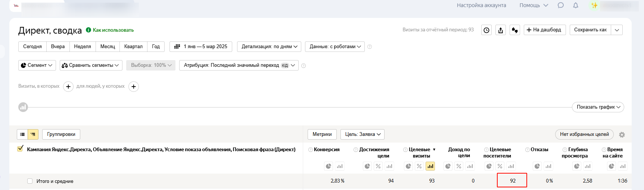
Task: Check the 'Итого и средние' row checkbox
Action: [30, 181]
